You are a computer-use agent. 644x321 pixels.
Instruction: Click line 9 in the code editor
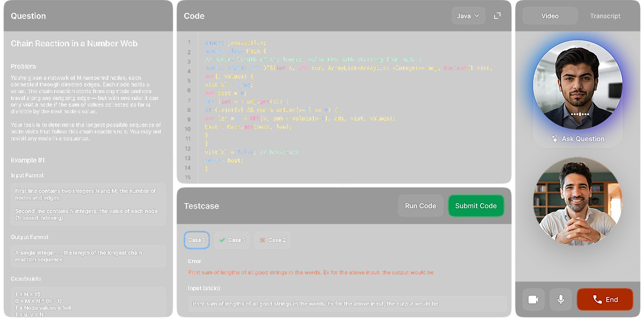[300, 118]
